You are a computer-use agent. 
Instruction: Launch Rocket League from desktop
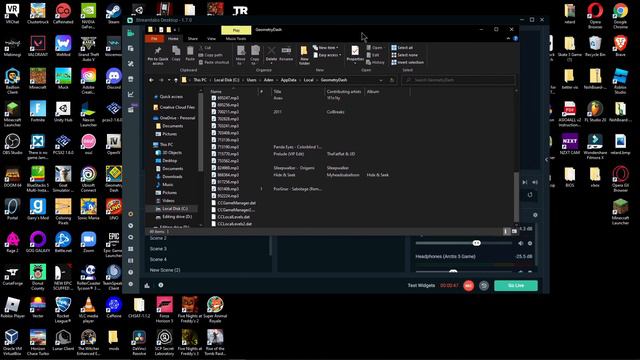click(63, 310)
